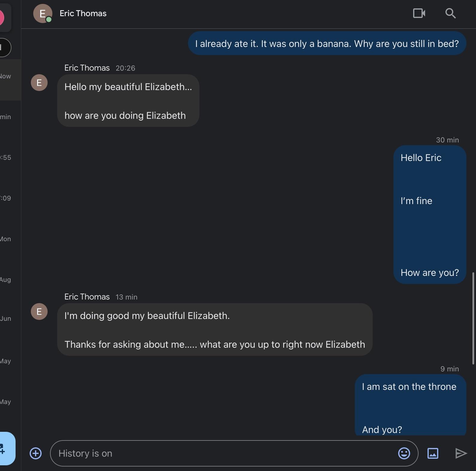476x471 pixels.
Task: Click the avatar beside Eric's 20:26 message
Action: tap(39, 83)
